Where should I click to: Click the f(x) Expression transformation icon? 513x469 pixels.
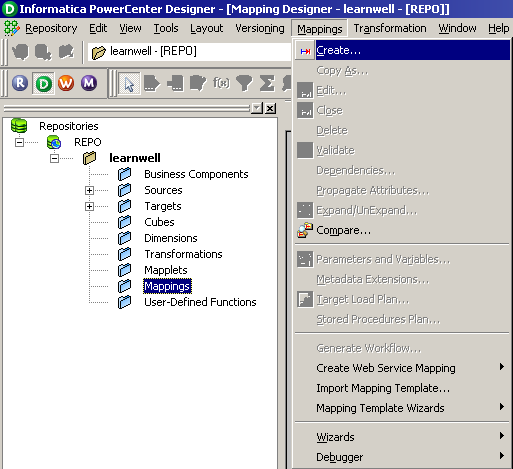pos(221,83)
